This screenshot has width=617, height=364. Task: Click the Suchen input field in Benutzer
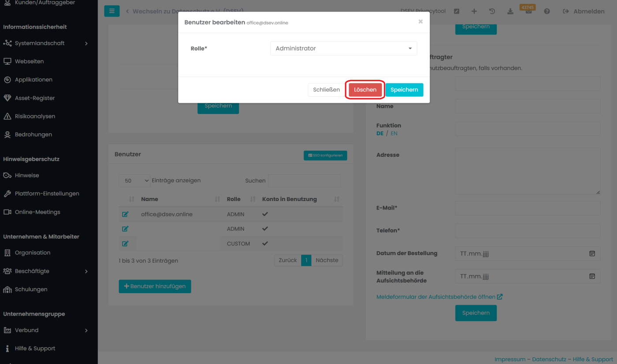click(304, 181)
